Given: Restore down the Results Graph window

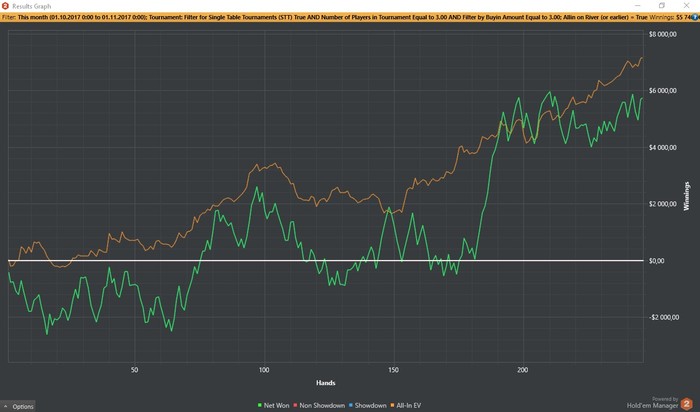Looking at the screenshot, I should pos(662,6).
